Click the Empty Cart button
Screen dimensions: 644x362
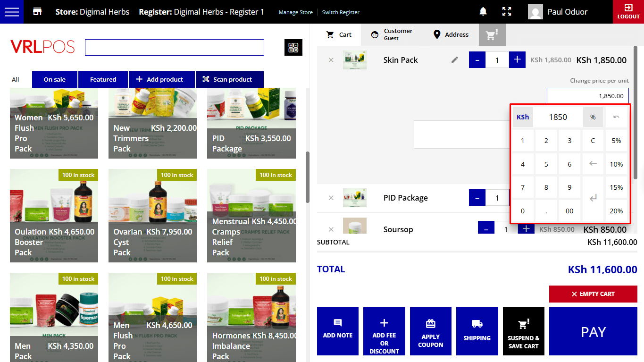(593, 294)
